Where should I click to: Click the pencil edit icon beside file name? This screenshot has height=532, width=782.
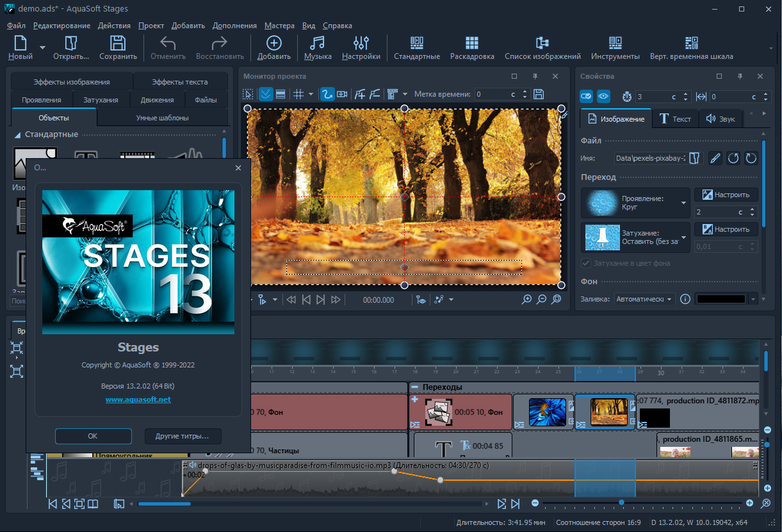[716, 158]
